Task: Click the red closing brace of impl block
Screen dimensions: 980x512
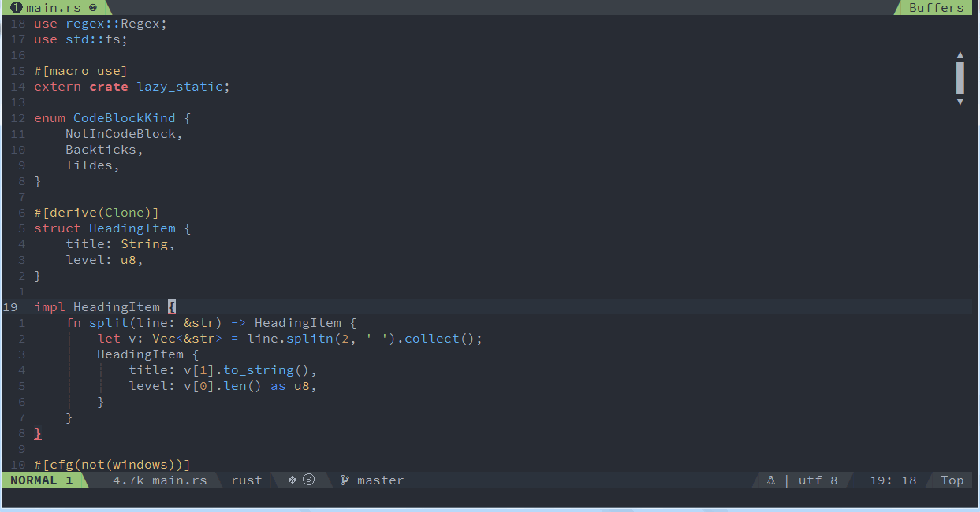Action: click(x=38, y=433)
